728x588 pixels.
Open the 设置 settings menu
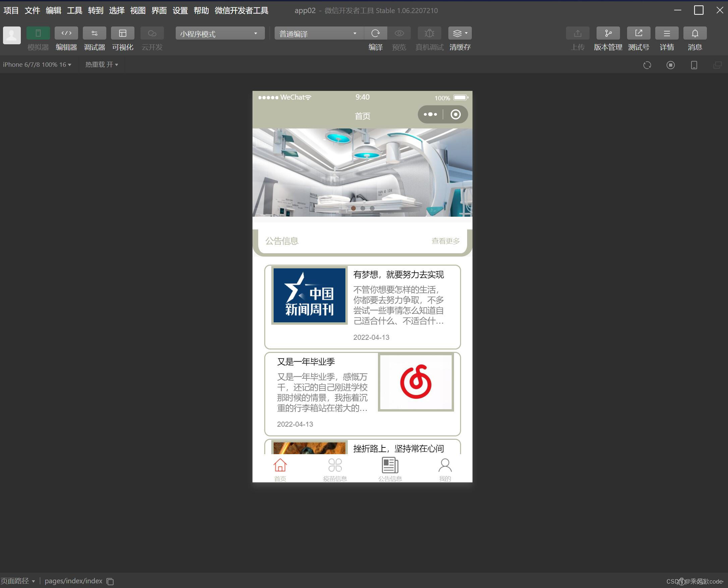tap(180, 10)
